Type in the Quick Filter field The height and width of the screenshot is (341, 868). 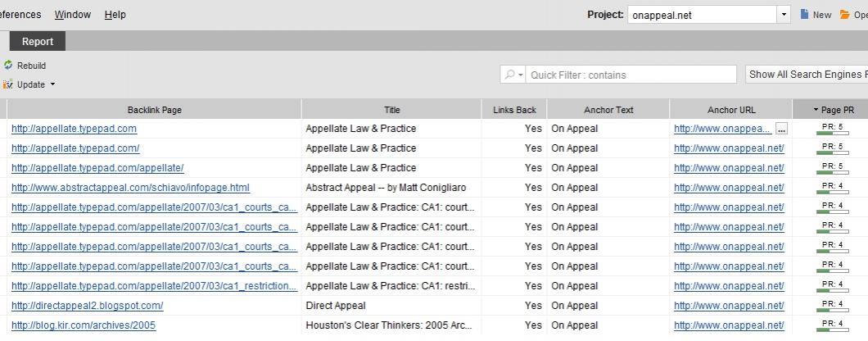[631, 75]
